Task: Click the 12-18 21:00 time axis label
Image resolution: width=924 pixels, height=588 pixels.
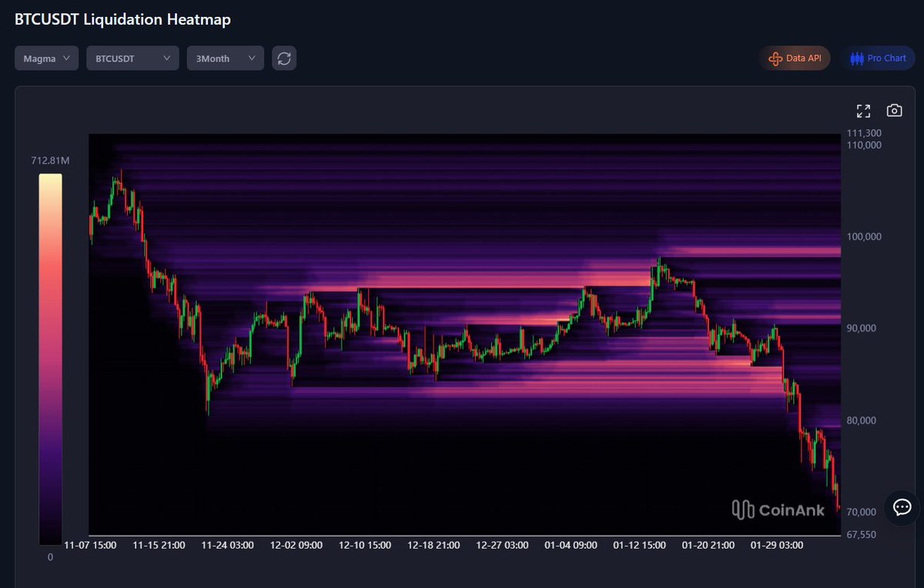Action: [434, 546]
